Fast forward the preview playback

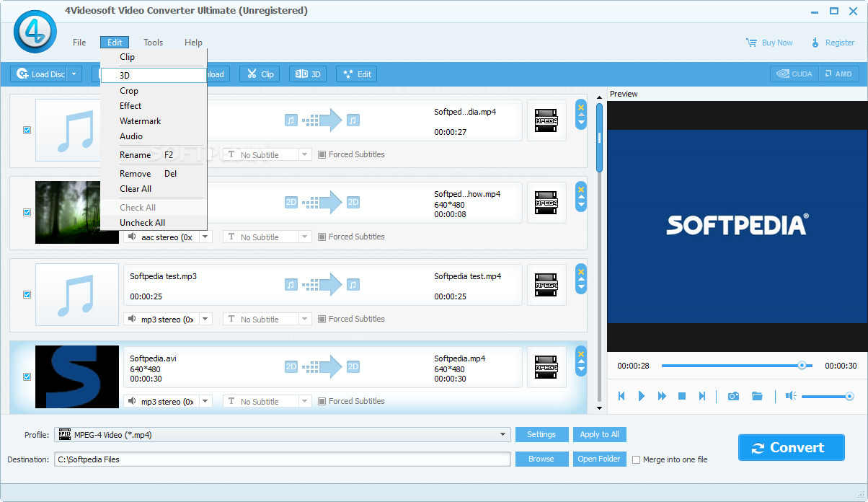(x=662, y=396)
